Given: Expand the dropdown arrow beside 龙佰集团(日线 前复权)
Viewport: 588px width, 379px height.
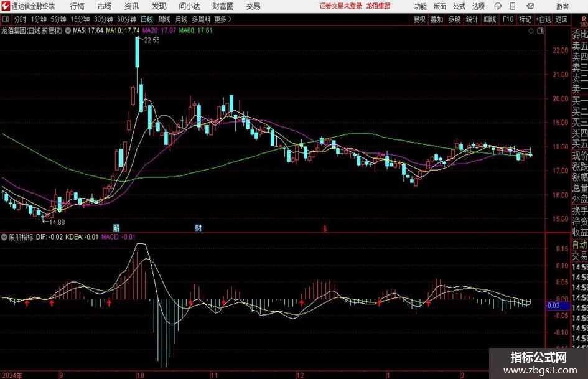Looking at the screenshot, I should tap(68, 30).
